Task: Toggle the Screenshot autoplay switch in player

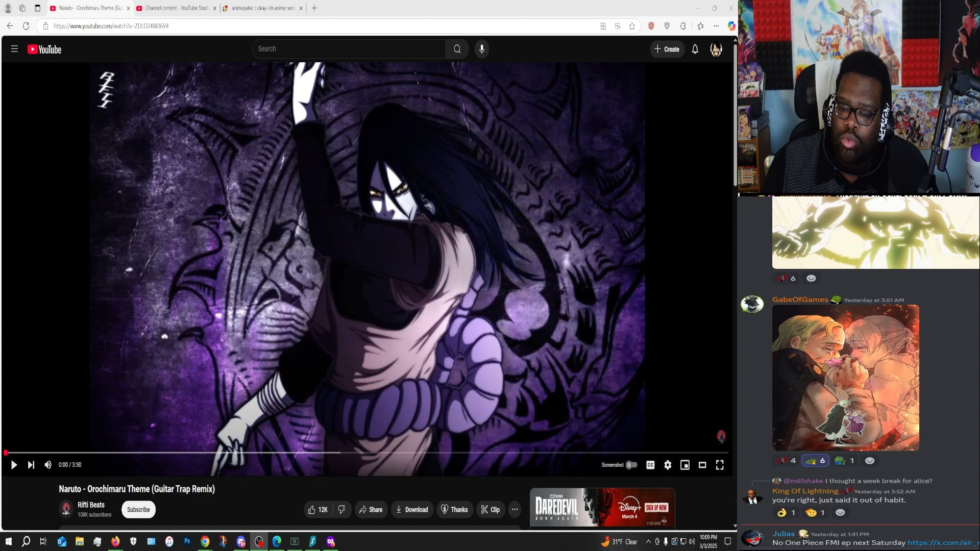Action: tap(631, 465)
